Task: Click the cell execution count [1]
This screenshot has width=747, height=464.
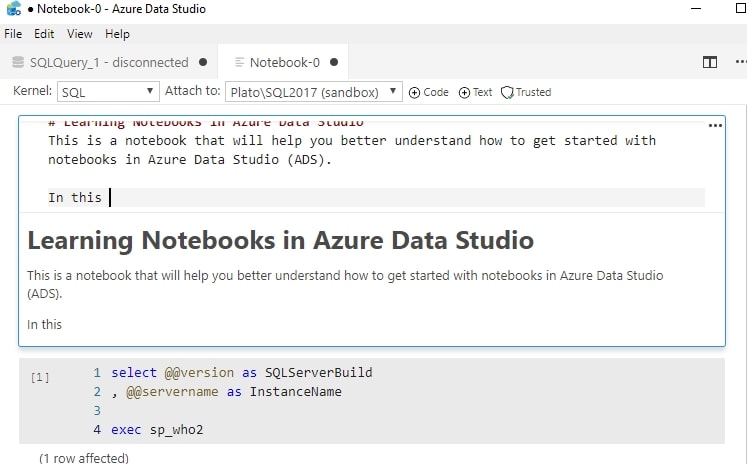Action: 40,377
